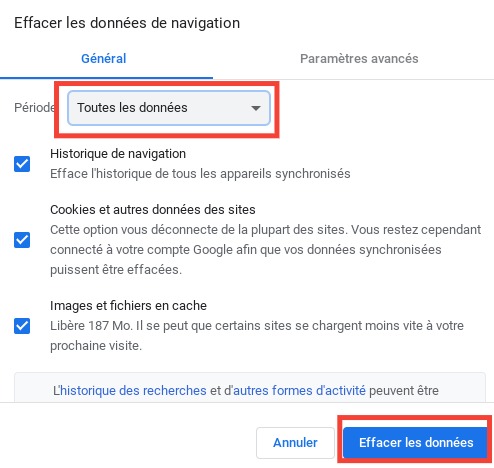This screenshot has height=468, width=494.
Task: Click the Images et fichiers en cache label
Action: [x=128, y=306]
